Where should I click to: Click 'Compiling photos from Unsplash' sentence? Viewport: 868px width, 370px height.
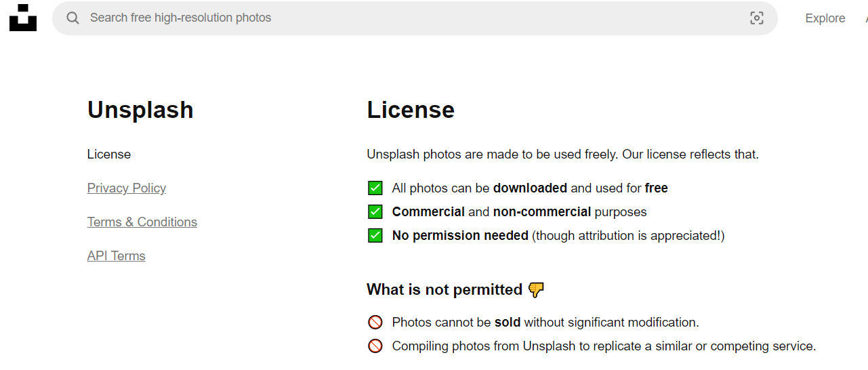pos(604,346)
